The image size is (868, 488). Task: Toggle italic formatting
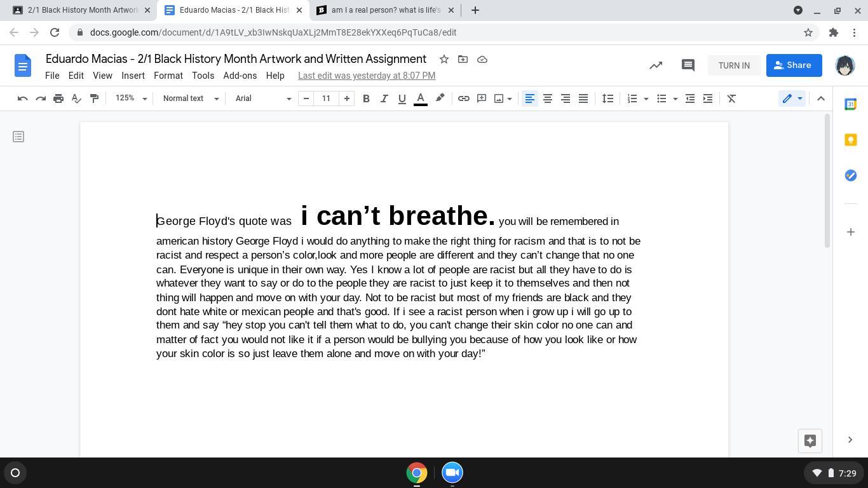[384, 98]
